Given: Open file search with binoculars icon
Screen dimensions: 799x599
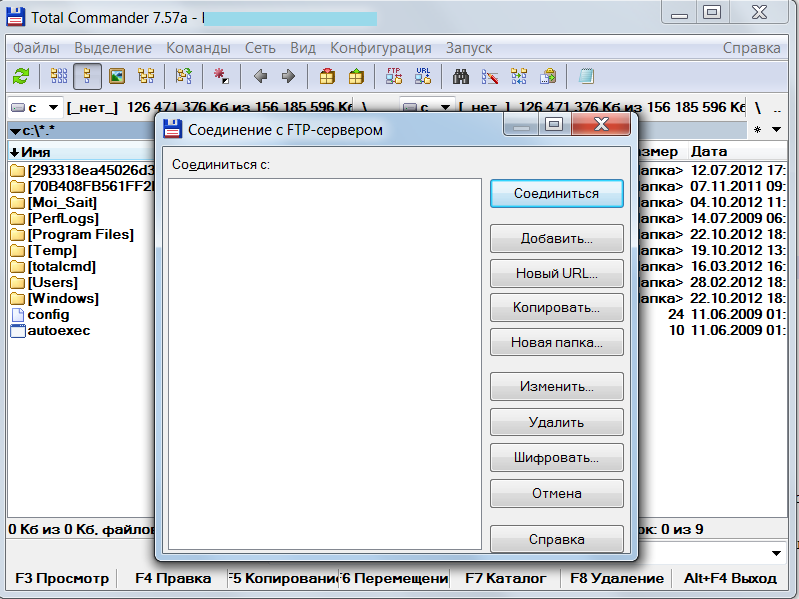Looking at the screenshot, I should click(461, 76).
